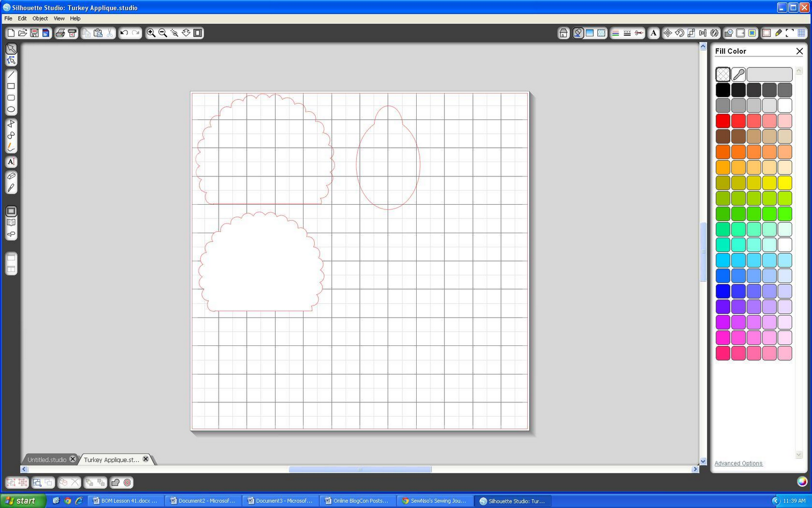Viewport: 812px width, 508px height.
Task: Toggle the grid settings icon
Action: [x=802, y=33]
